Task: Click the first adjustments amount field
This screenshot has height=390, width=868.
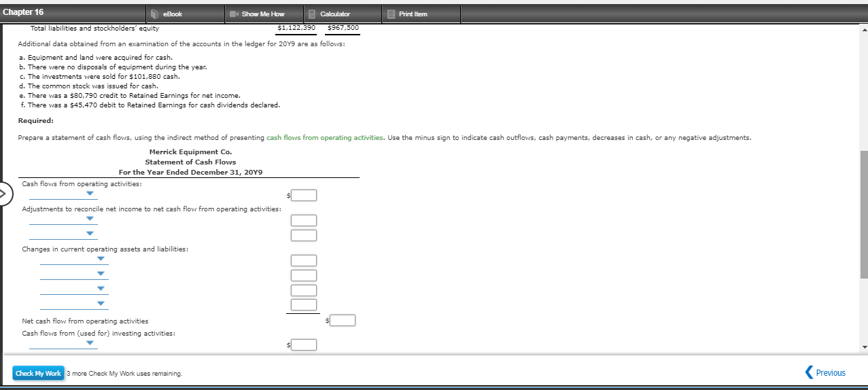Action: pyautogui.click(x=305, y=220)
